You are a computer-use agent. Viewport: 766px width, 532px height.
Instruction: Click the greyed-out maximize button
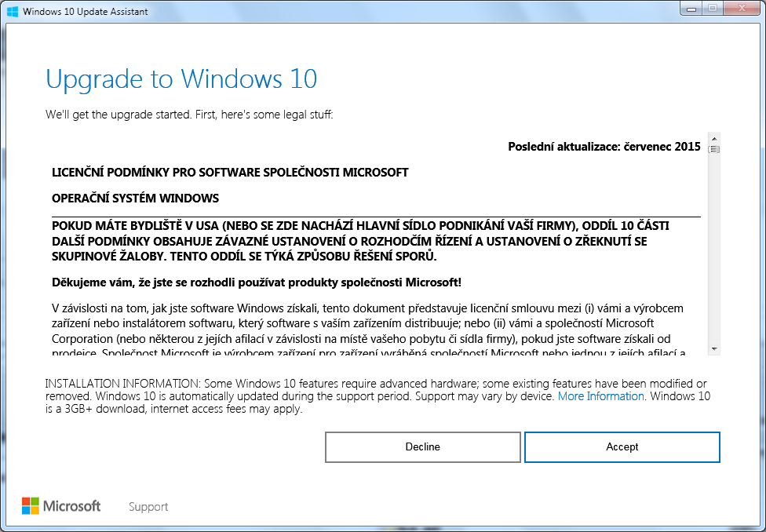tap(713, 9)
